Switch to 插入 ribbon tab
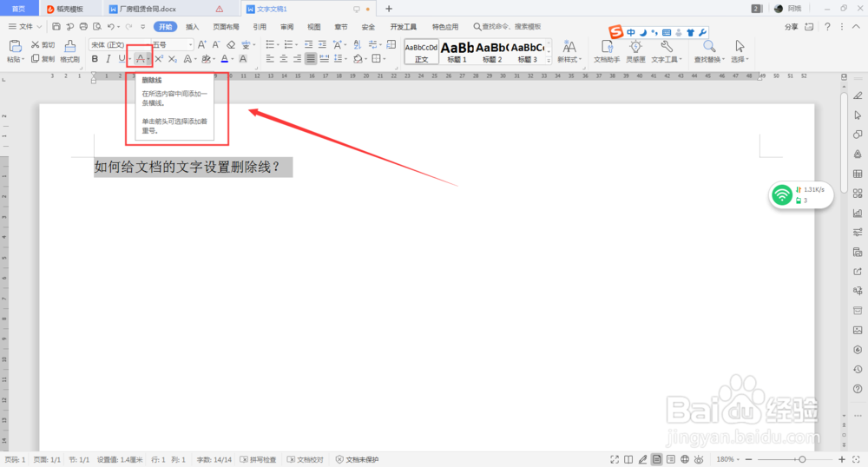Image resolution: width=868 pixels, height=467 pixels. 192,27
